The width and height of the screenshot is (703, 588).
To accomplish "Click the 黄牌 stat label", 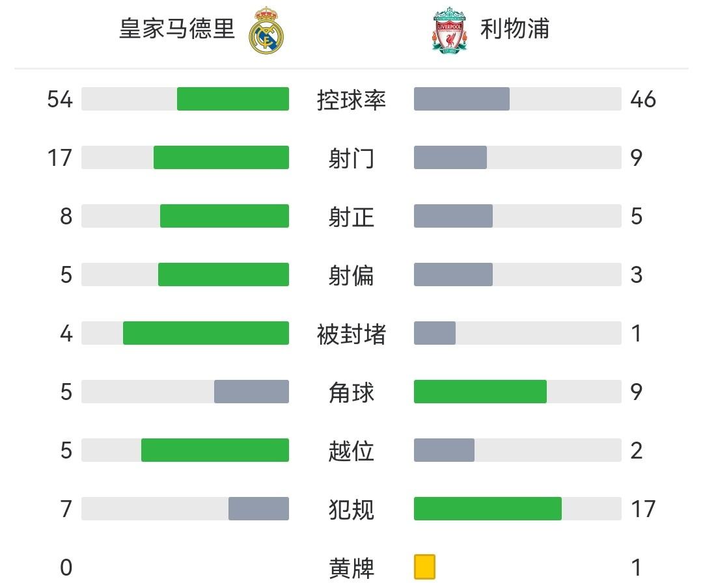I will 351,568.
